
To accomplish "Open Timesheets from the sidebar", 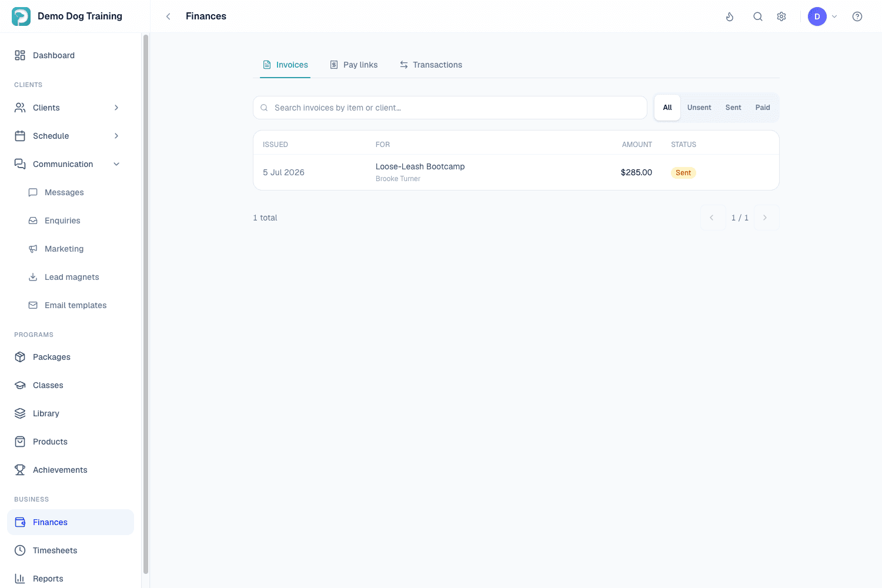I will tap(71, 550).
